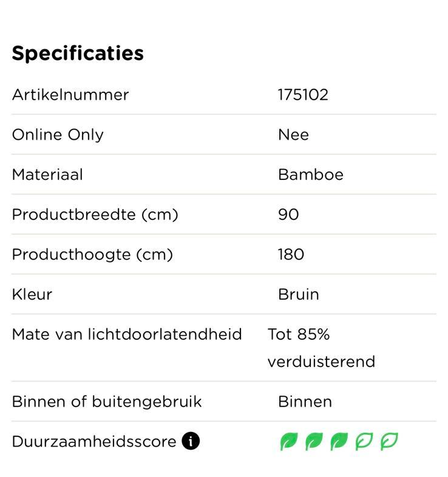The image size is (448, 477).
Task: Click the Specificaties heading
Action: [x=78, y=53]
